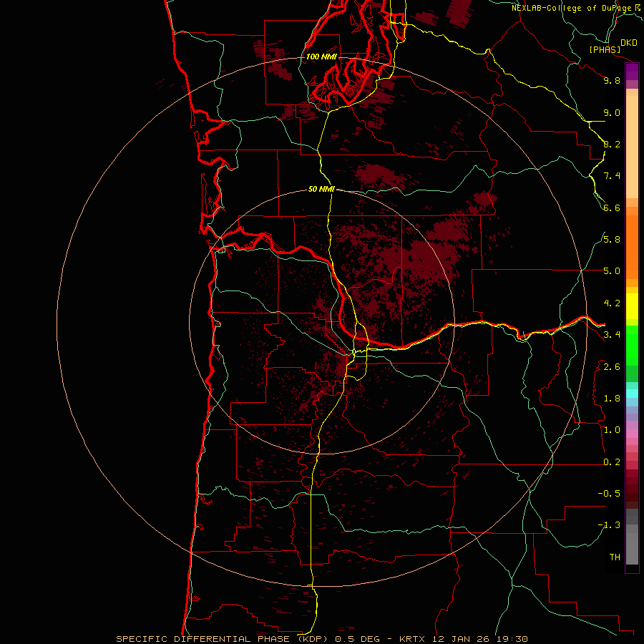This screenshot has height=644, width=644.
Task: Click the 9.8 value on the color scale
Action: tap(612, 80)
